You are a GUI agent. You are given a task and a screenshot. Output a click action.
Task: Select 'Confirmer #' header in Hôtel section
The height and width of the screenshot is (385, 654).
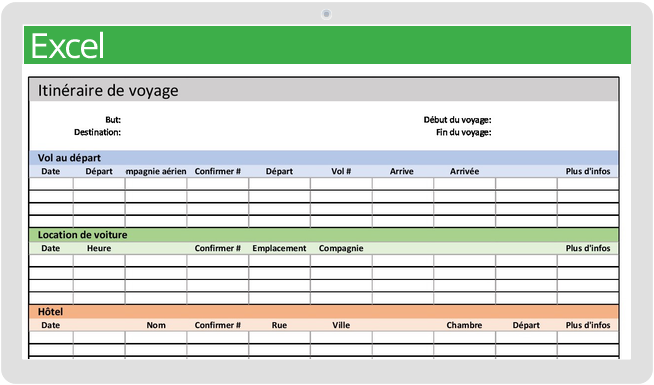(x=218, y=325)
